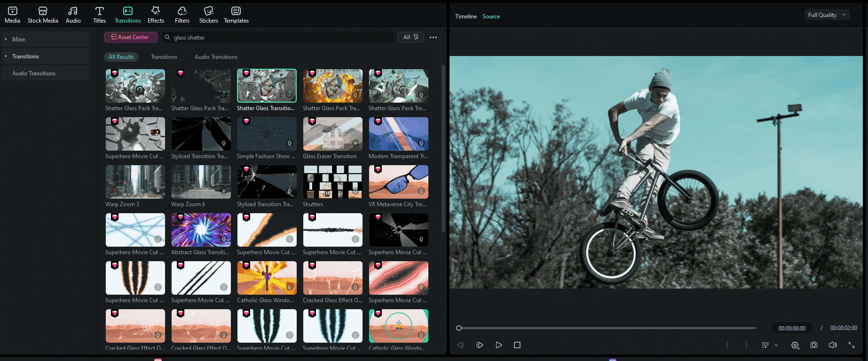Filter results to Transitions only

164,57
